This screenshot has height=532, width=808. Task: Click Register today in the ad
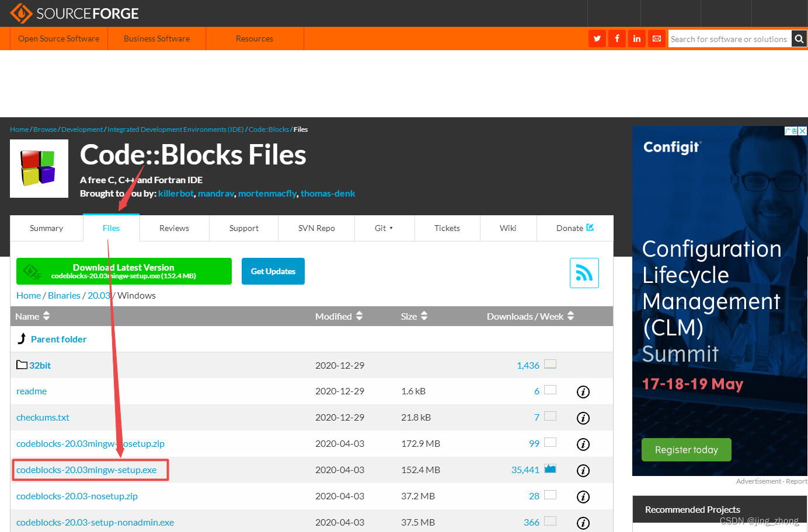pos(687,450)
